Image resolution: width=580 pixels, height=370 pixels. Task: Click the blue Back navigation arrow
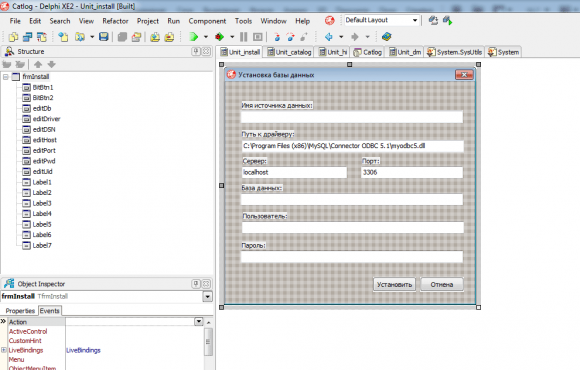pos(328,37)
